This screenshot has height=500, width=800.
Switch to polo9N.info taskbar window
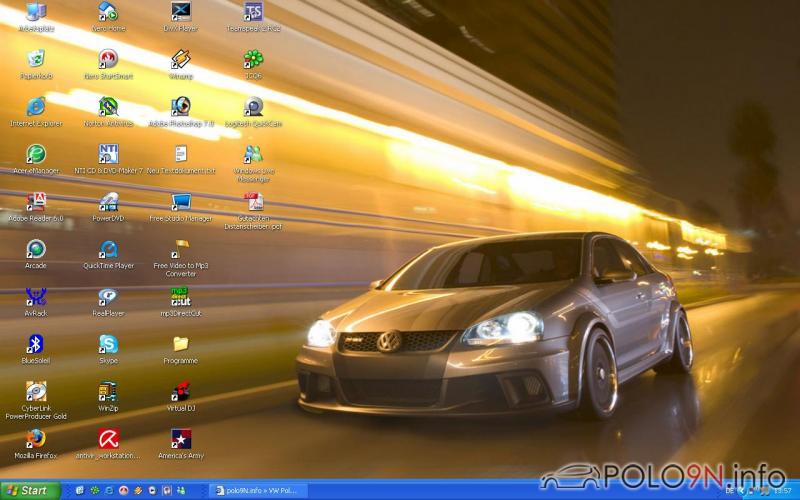coord(256,490)
